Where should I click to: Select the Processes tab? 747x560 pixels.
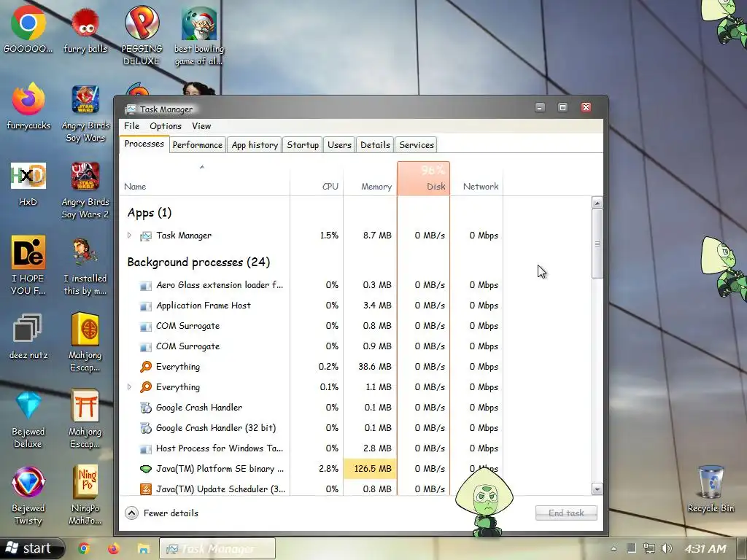click(x=144, y=144)
